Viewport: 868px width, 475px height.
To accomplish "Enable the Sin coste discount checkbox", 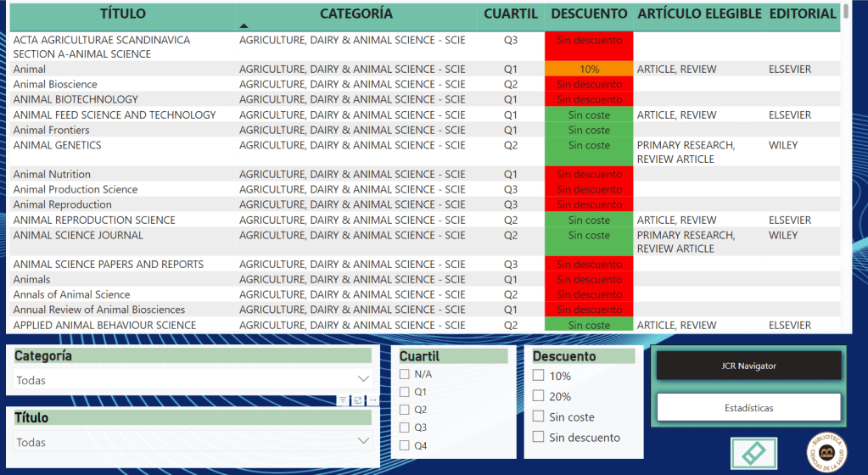I will click(538, 416).
